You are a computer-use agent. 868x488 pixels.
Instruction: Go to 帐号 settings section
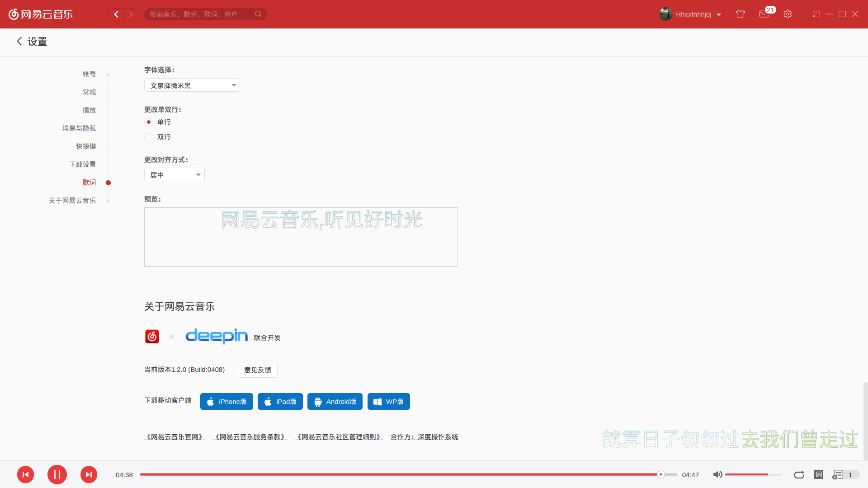(x=89, y=74)
